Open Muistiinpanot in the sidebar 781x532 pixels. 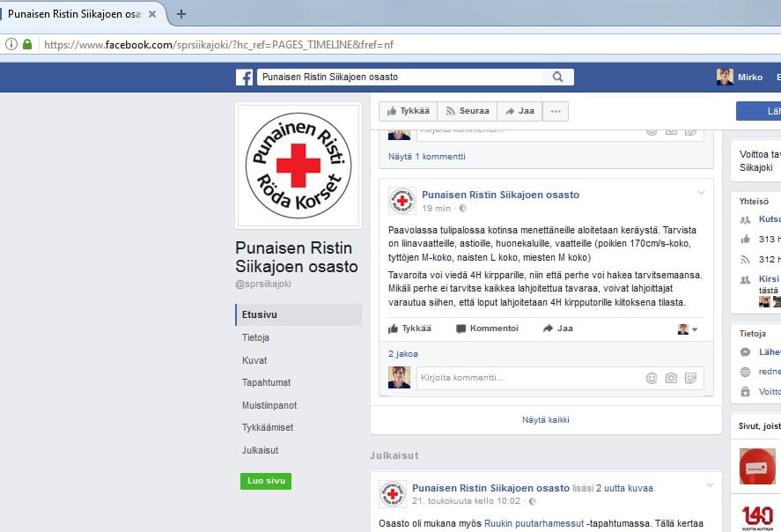coord(269,405)
